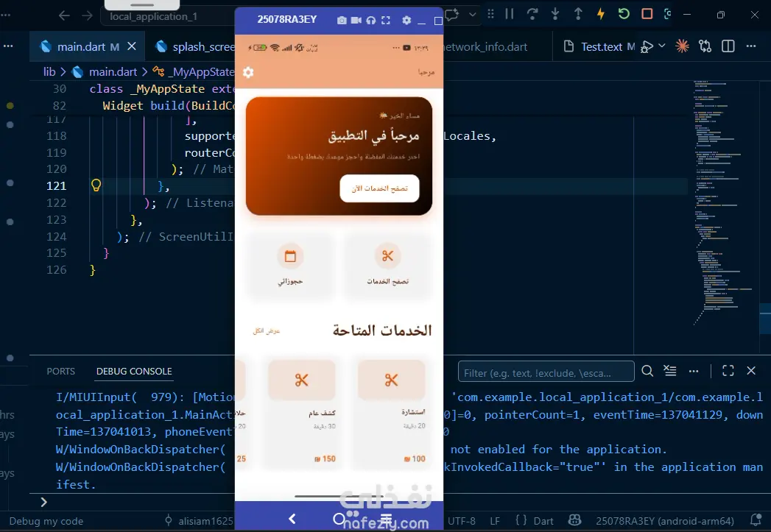Open more panel actions ellipsis

[693, 371]
